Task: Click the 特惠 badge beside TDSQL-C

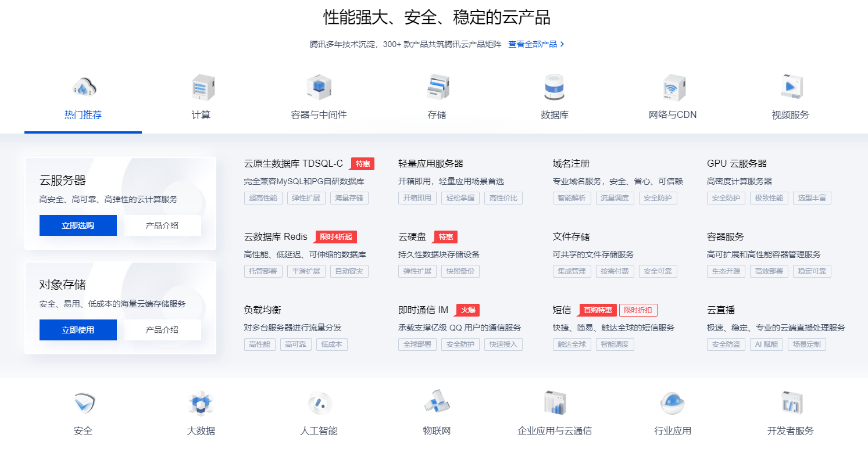Action: (362, 164)
